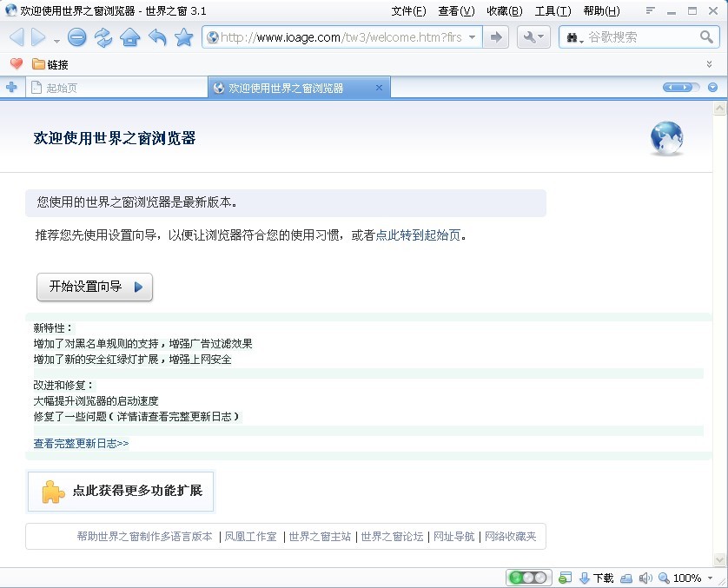Close the 欢迎使用世界之窗浏览器 tab
Viewport: 728px width, 588px height.
click(379, 88)
